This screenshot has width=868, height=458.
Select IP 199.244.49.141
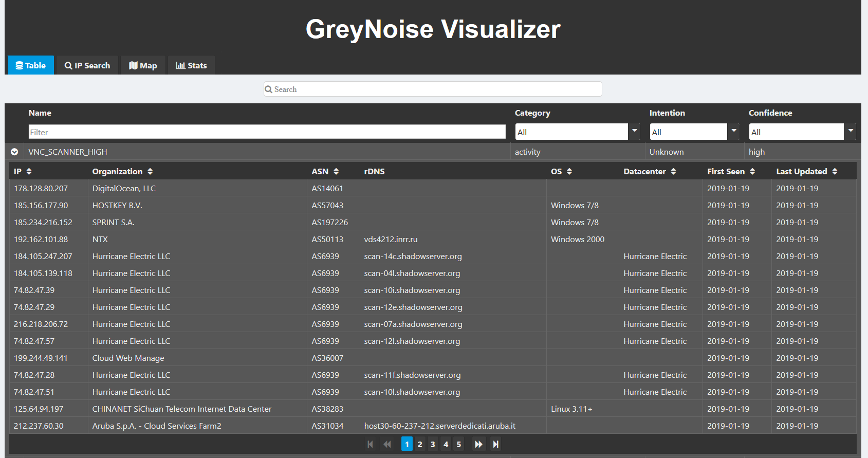41,358
